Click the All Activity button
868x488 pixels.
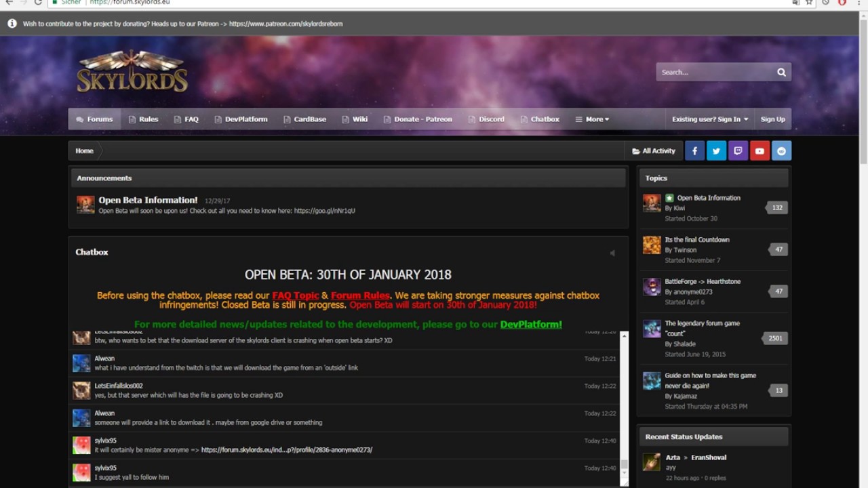point(654,151)
